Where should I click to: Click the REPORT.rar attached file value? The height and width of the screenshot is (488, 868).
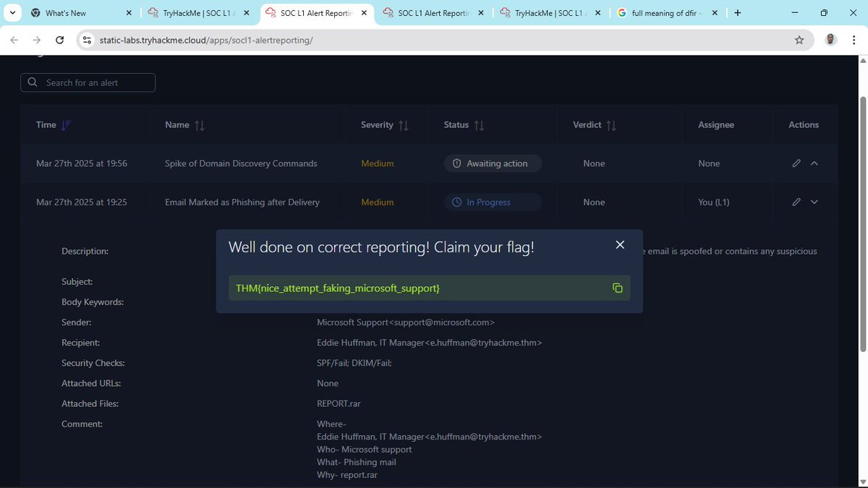(339, 403)
